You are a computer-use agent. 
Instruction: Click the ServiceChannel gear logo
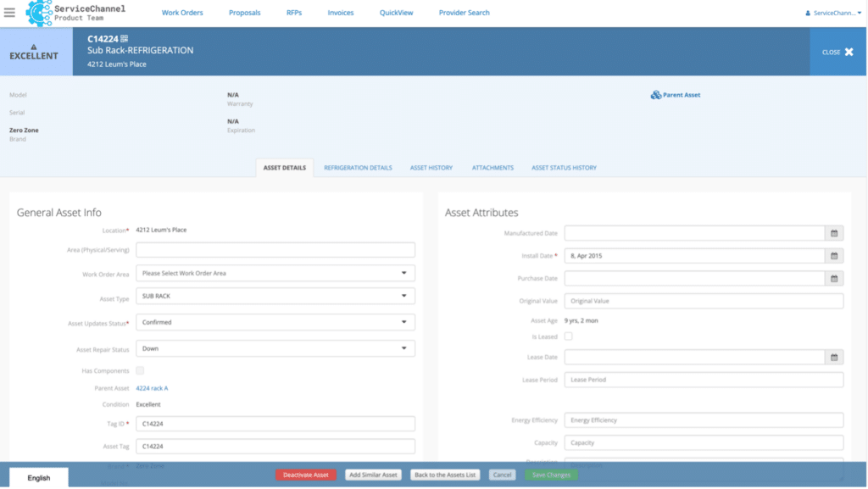[x=39, y=13]
